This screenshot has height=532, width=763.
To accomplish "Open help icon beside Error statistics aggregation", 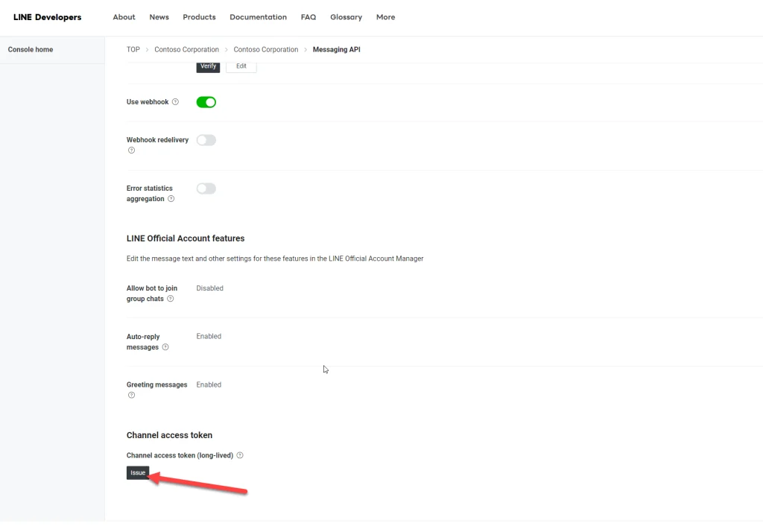I will 171,199.
